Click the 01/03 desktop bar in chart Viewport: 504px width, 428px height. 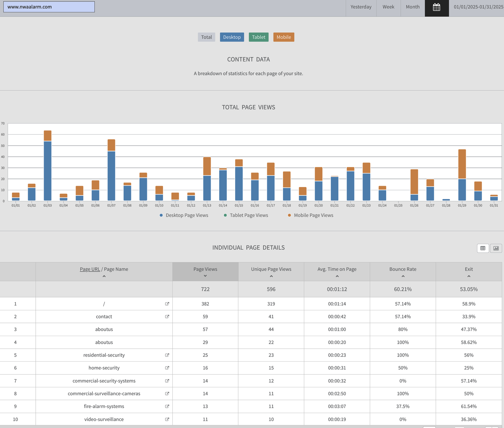pyautogui.click(x=48, y=171)
